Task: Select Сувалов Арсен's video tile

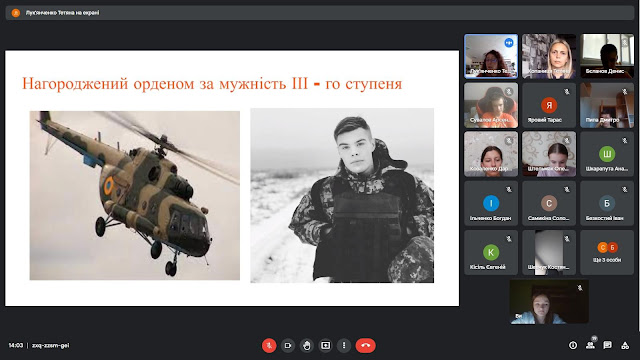Action: [491, 105]
